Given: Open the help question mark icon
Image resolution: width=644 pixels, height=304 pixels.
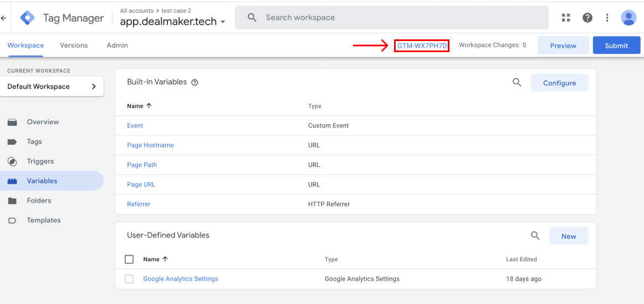Looking at the screenshot, I should (x=587, y=18).
